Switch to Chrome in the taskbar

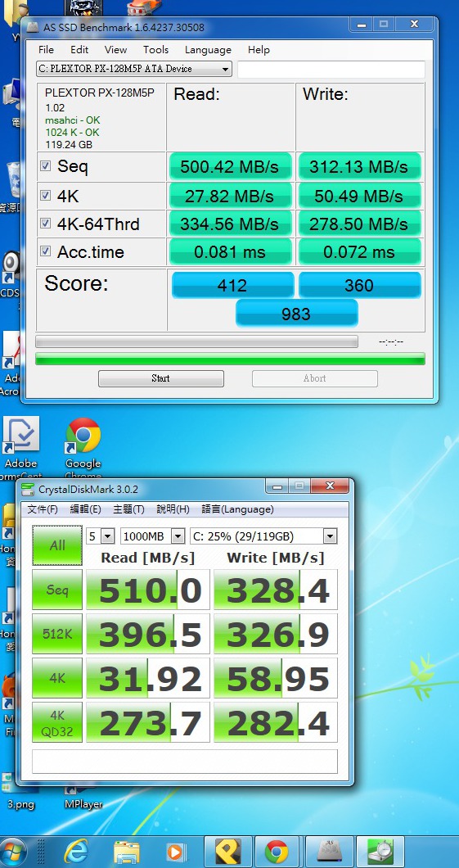pyautogui.click(x=277, y=852)
